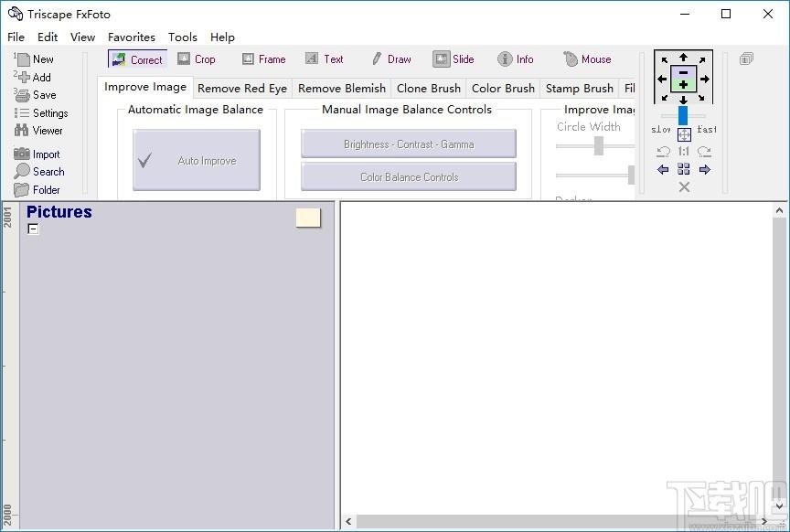Open the Help menu
This screenshot has width=790, height=532.
pos(222,37)
